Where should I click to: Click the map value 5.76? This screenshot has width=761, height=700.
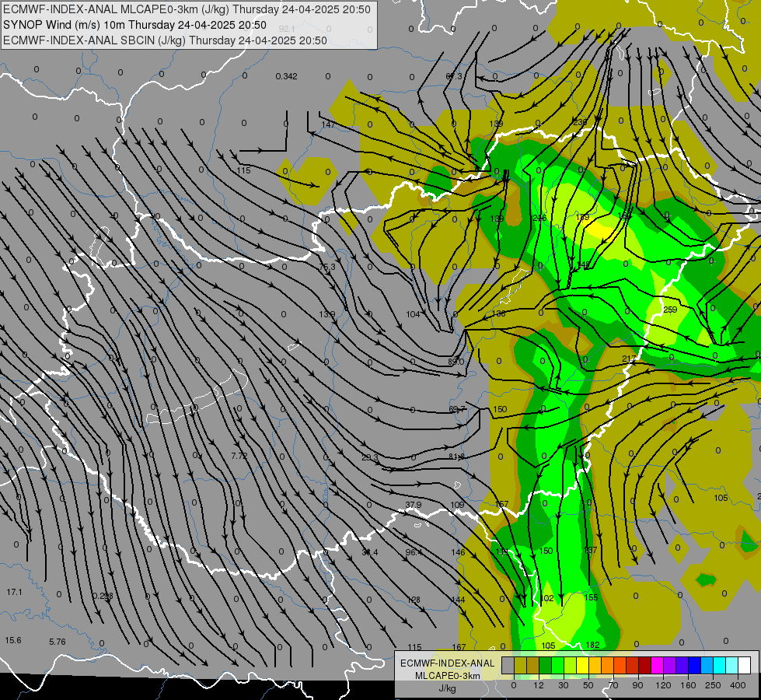coord(58,642)
